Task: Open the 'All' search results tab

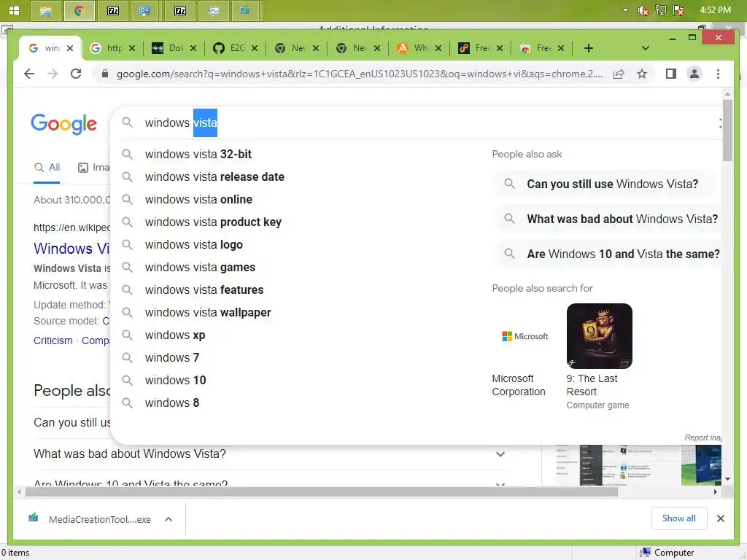Action: [47, 168]
